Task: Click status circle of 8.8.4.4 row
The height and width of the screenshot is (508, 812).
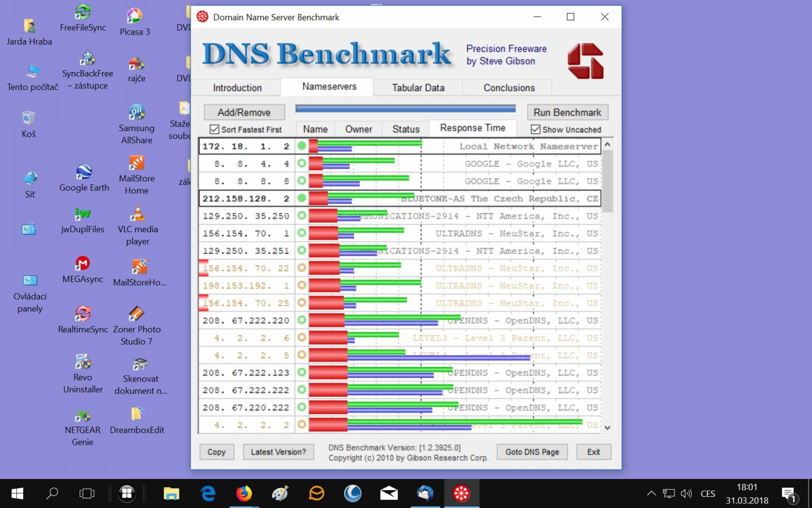Action: click(302, 164)
